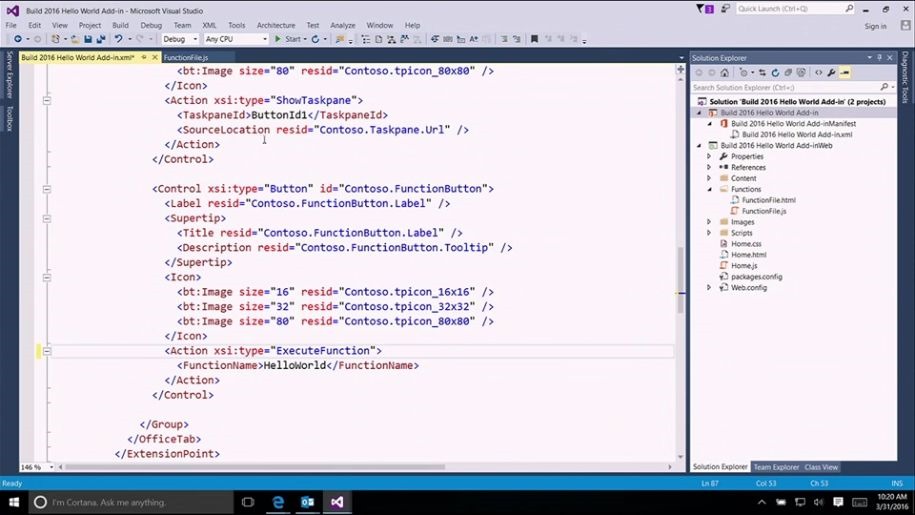Click the Save All toolbar icon
Viewport: 915px width, 515px height.
coord(100,39)
